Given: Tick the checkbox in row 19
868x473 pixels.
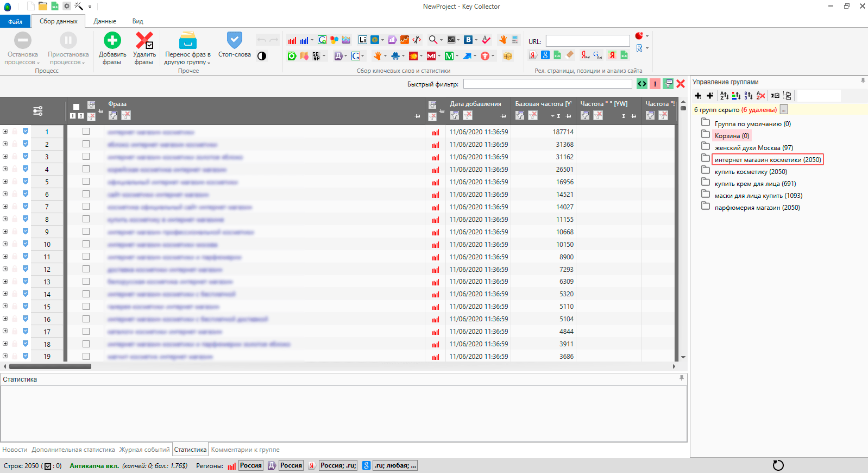Looking at the screenshot, I should tap(86, 357).
